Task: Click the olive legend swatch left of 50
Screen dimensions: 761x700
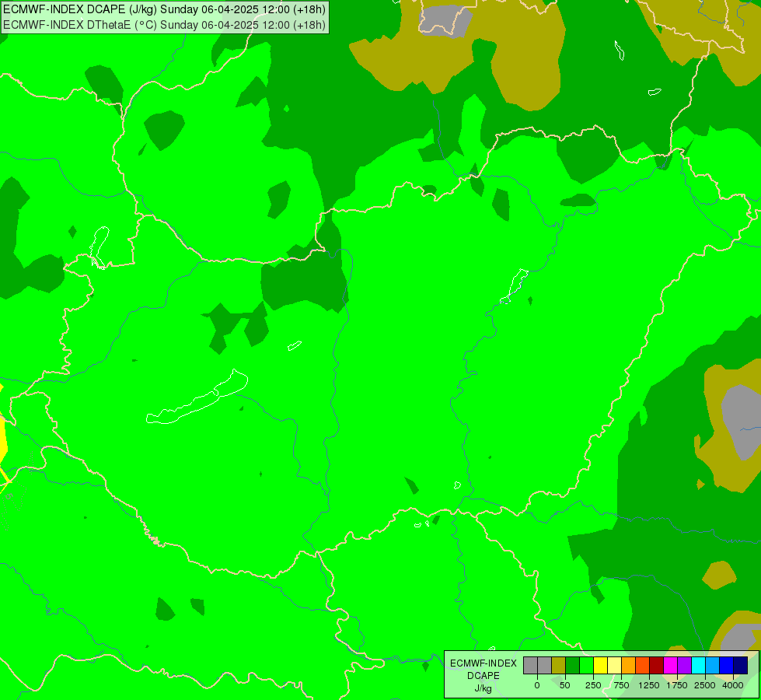Action: 559,666
